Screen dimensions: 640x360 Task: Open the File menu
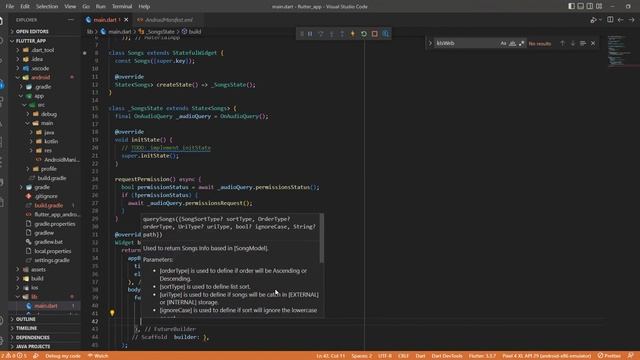(x=10, y=7)
